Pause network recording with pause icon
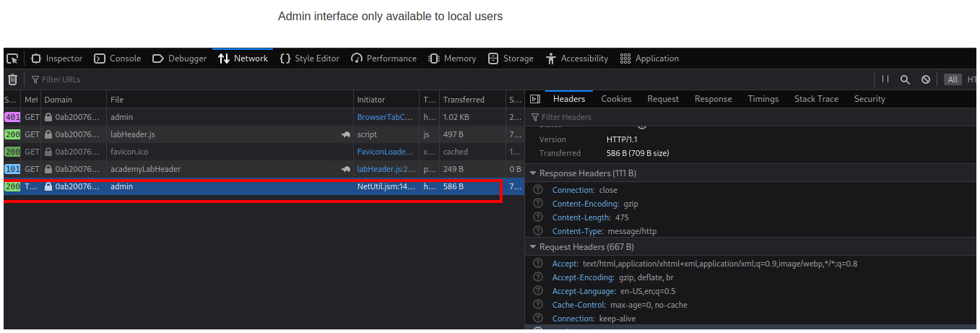Viewport: 980px width, 333px height. [x=885, y=79]
